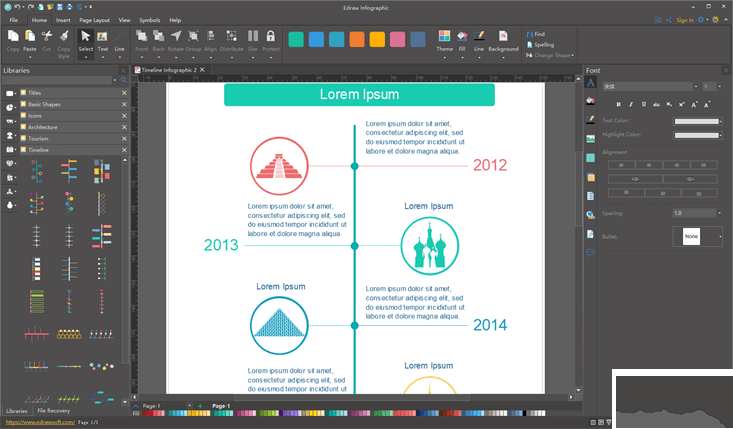The image size is (733, 429).
Task: Click the Send to Back icon
Action: coord(158,36)
